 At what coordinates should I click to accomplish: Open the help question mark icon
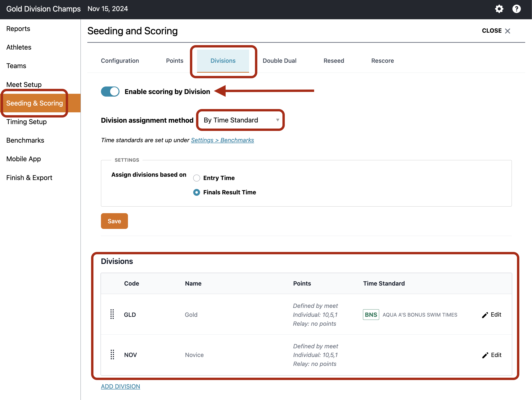(516, 9)
